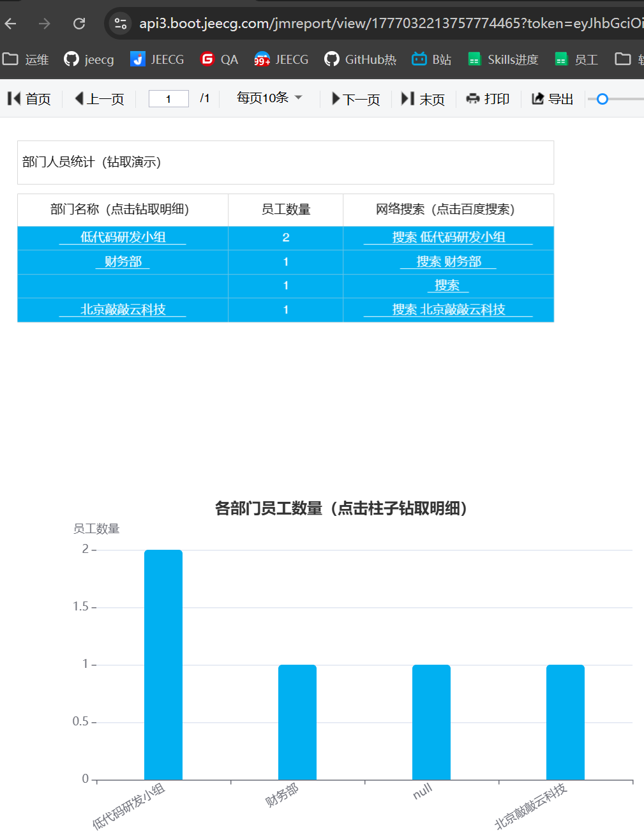
Task: Click the 搜索 北京敲敲云科技 link
Action: [x=448, y=310]
